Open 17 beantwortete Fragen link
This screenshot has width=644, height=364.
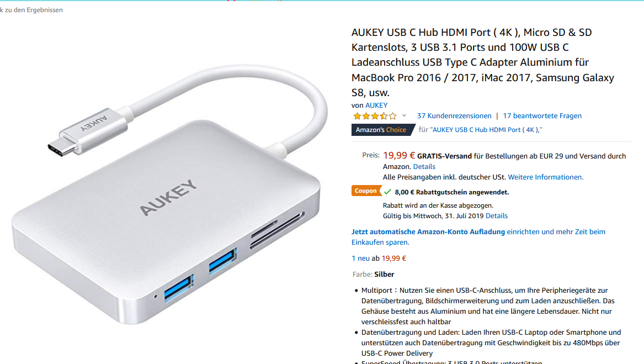(x=542, y=116)
